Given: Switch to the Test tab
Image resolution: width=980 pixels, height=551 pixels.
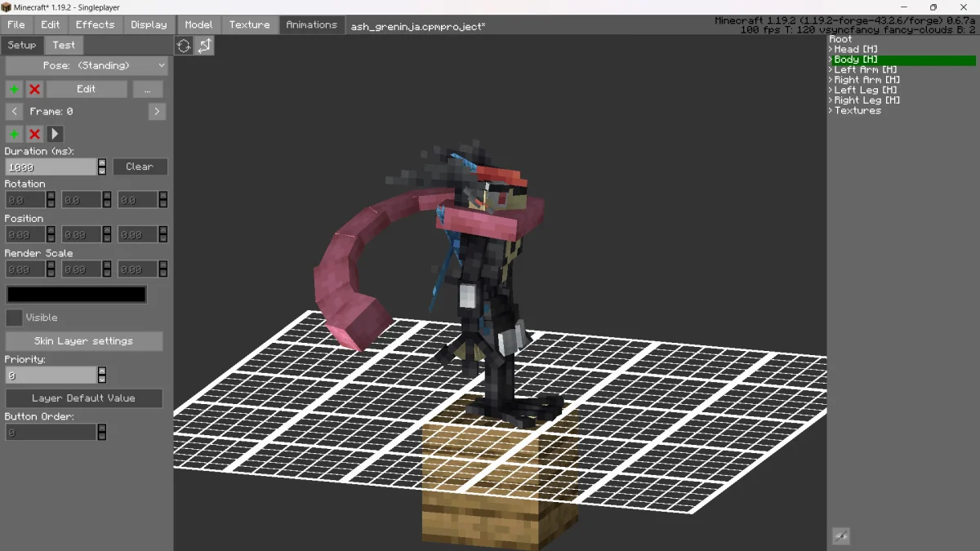Looking at the screenshot, I should pos(64,45).
